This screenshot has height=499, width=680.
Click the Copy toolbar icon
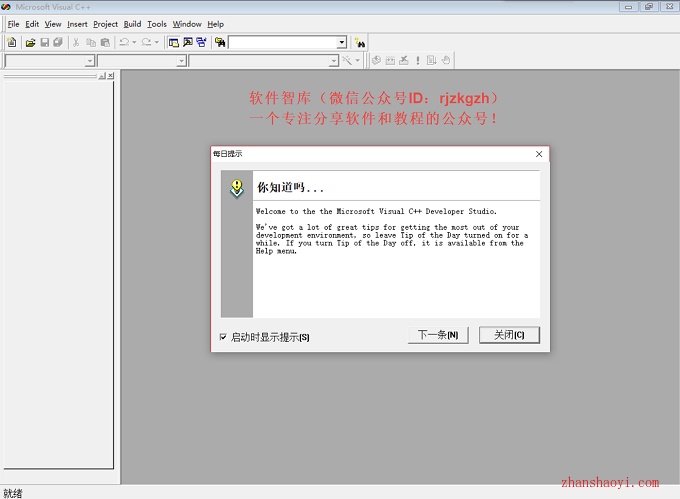pyautogui.click(x=91, y=42)
